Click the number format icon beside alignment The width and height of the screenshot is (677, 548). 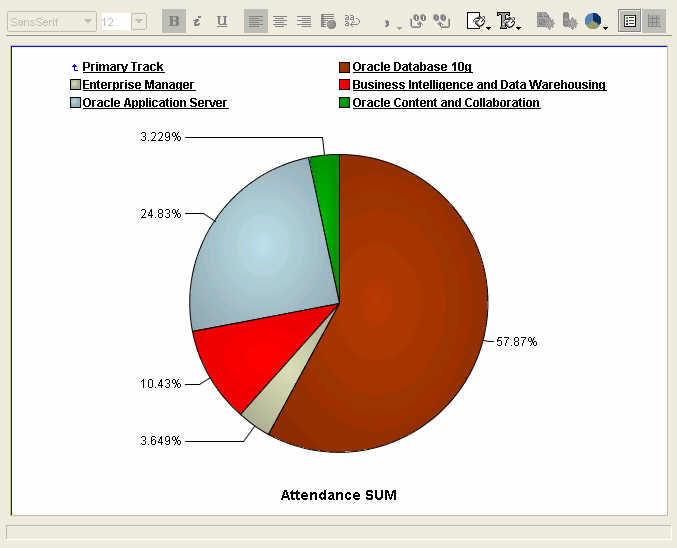tap(328, 21)
